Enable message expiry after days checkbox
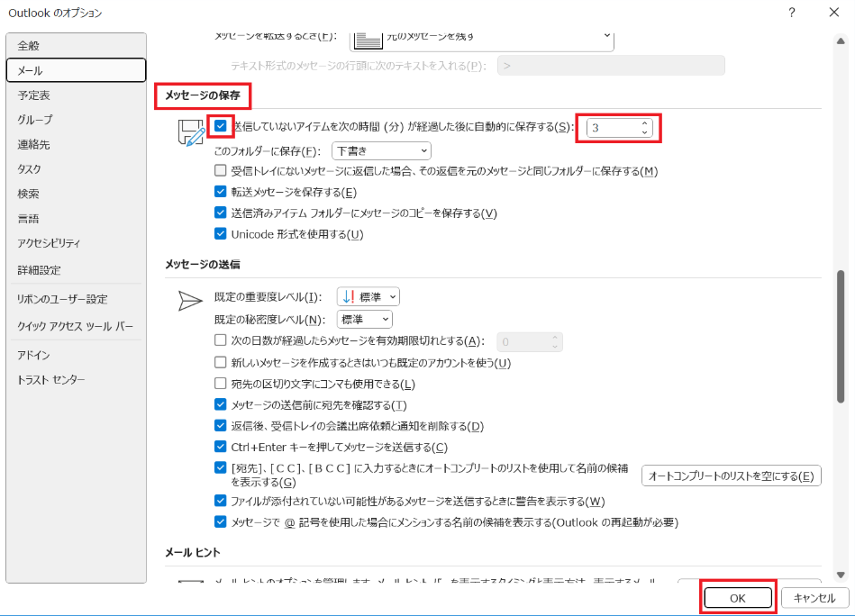 click(x=221, y=340)
